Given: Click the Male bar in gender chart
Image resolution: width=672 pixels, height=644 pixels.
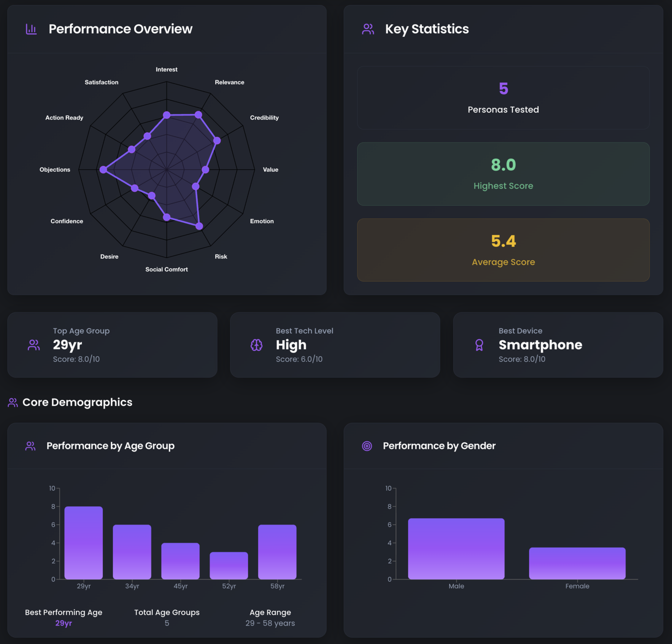Looking at the screenshot, I should click(x=456, y=549).
